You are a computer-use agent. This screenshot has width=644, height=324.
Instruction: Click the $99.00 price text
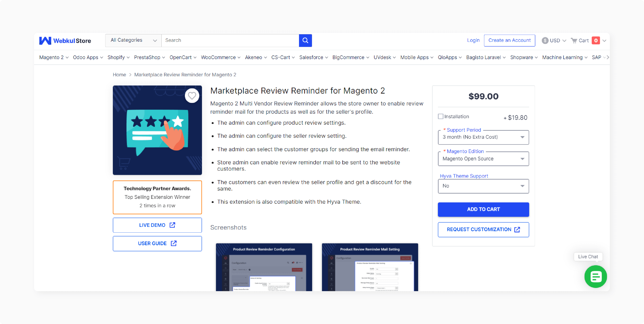point(483,96)
